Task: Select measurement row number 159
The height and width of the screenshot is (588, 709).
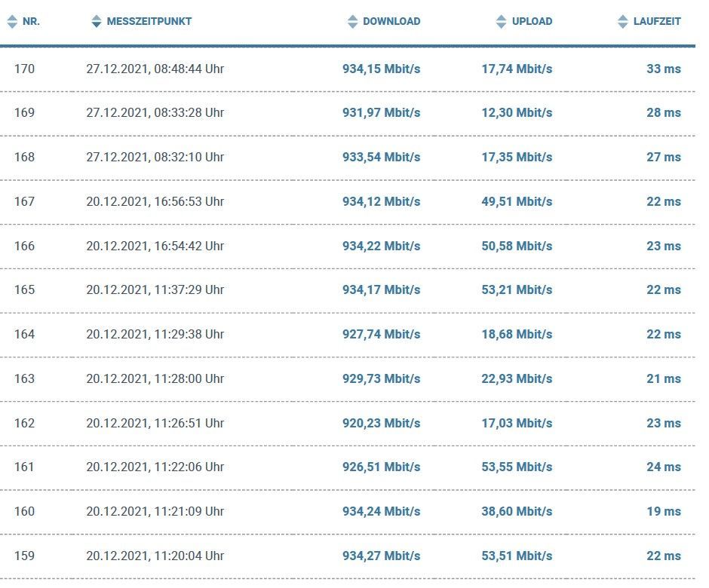Action: 24,556
